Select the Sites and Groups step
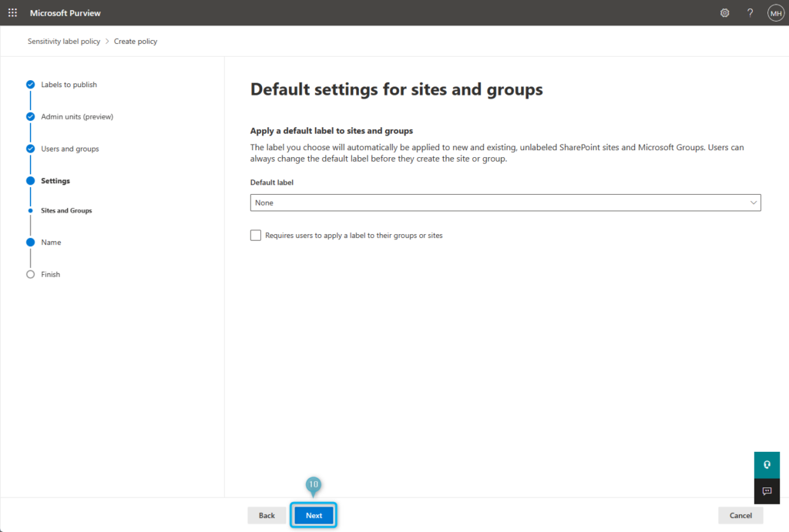 (65, 210)
